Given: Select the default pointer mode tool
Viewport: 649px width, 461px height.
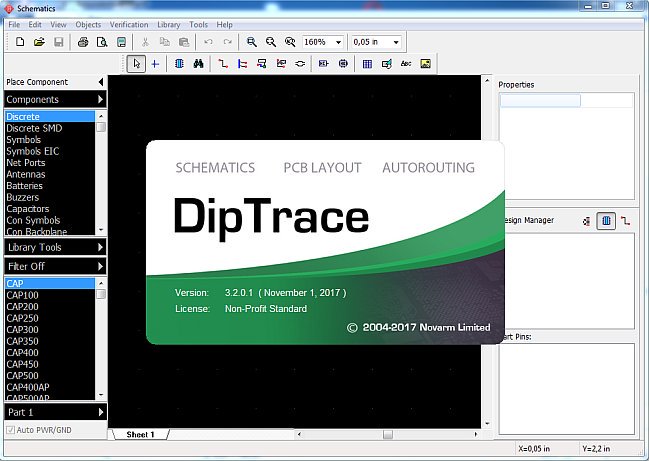Looking at the screenshot, I should coord(136,64).
